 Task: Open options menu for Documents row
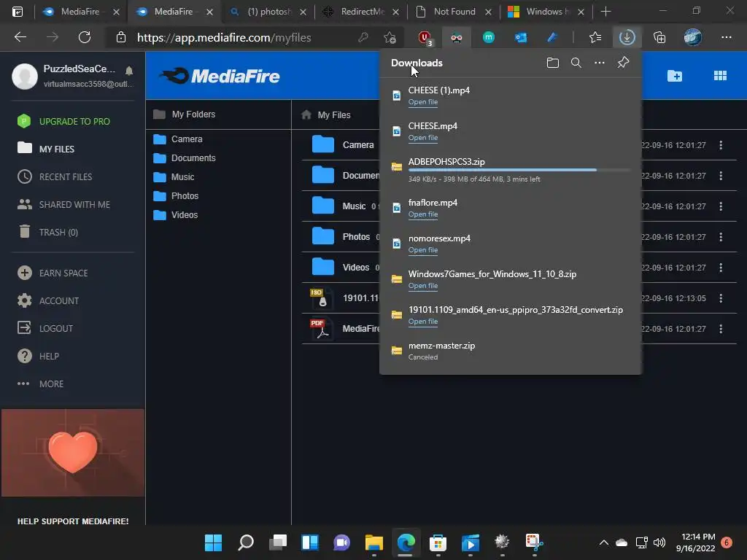click(x=721, y=176)
